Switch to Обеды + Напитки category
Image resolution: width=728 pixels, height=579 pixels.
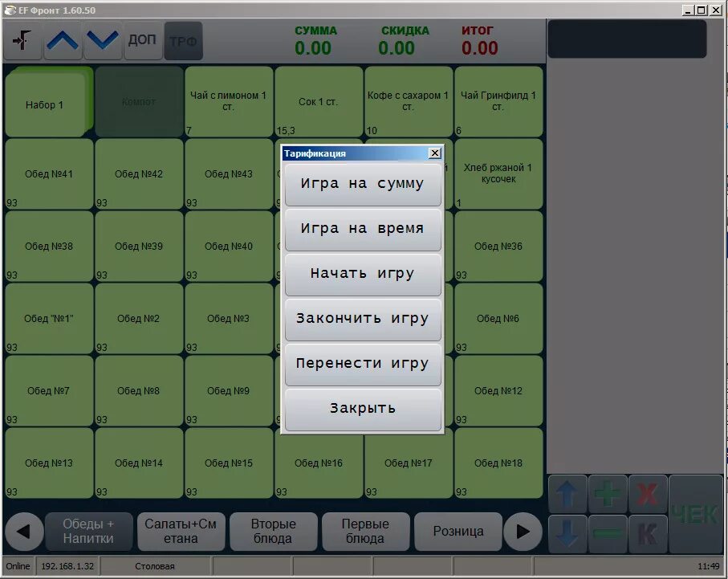tap(88, 531)
